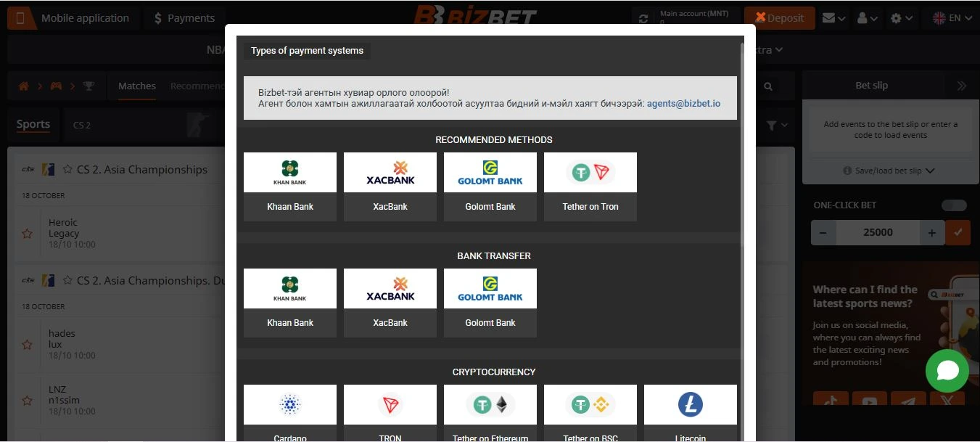The height and width of the screenshot is (442, 980).
Task: Select Khaan Bank under Bank Transfer
Action: pos(290,303)
